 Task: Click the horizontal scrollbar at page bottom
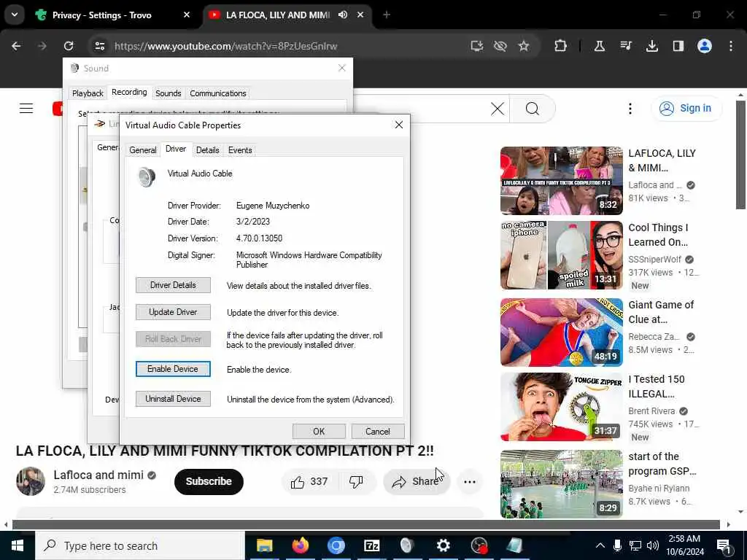(x=366, y=525)
